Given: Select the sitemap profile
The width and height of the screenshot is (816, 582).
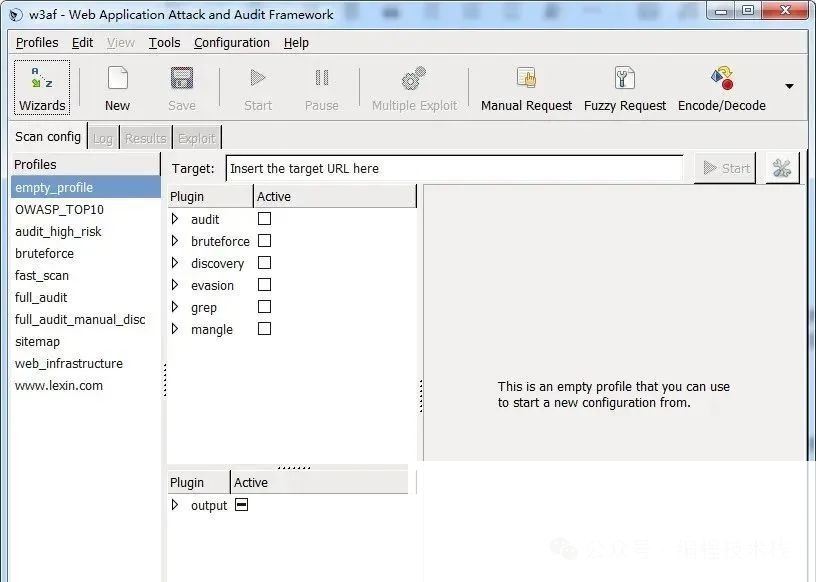Looking at the screenshot, I should (86, 341).
